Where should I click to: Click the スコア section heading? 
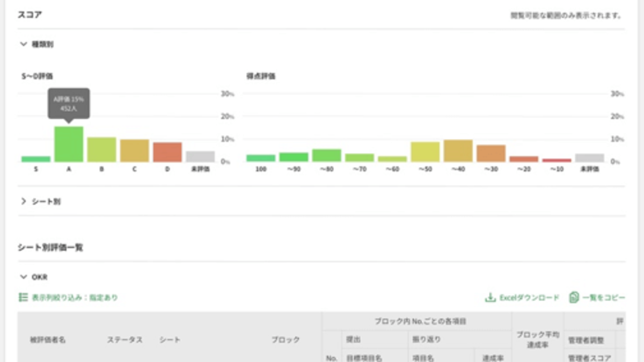30,15
